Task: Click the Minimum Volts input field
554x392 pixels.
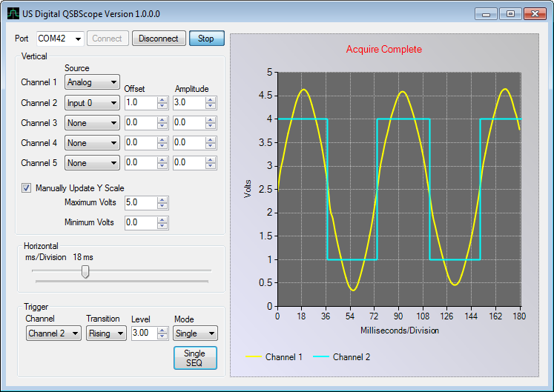Action: click(140, 222)
